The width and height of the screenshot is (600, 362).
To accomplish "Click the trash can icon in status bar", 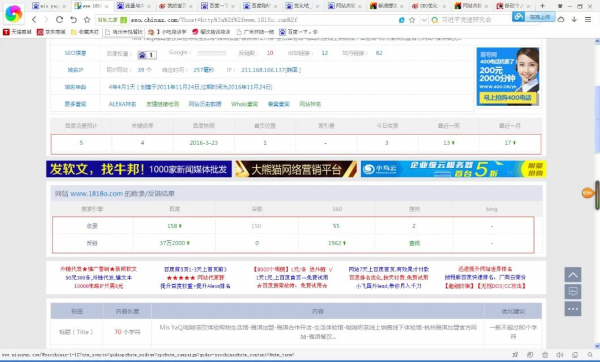I will point(545,355).
